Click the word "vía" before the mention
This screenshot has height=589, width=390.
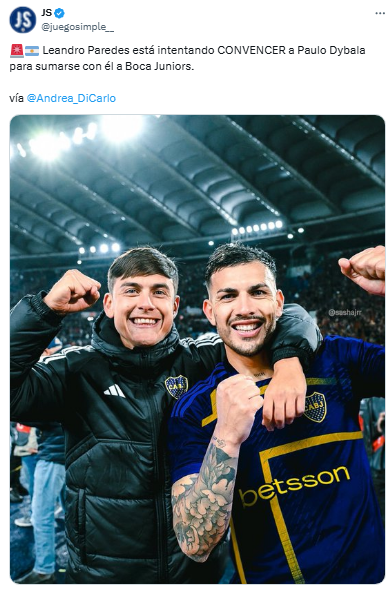pyautogui.click(x=17, y=98)
